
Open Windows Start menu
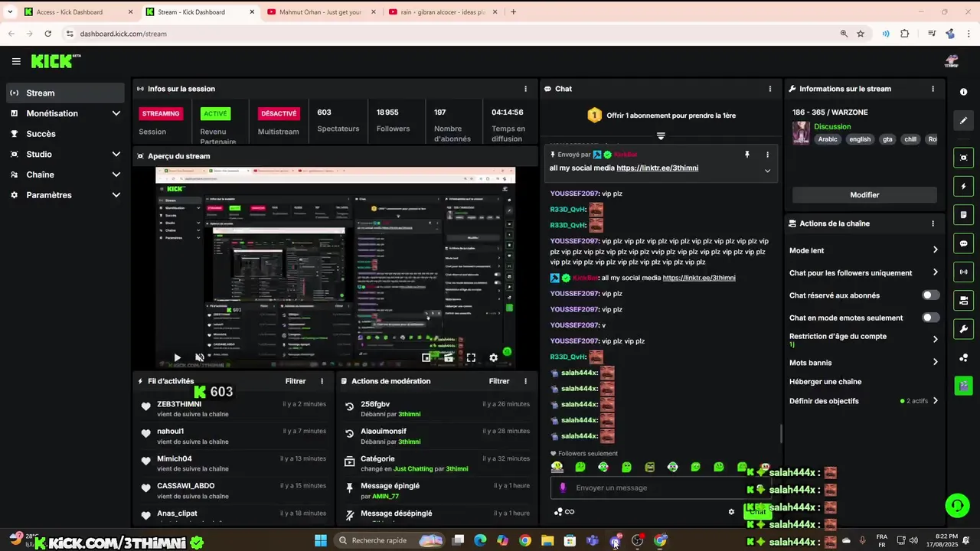click(x=320, y=540)
